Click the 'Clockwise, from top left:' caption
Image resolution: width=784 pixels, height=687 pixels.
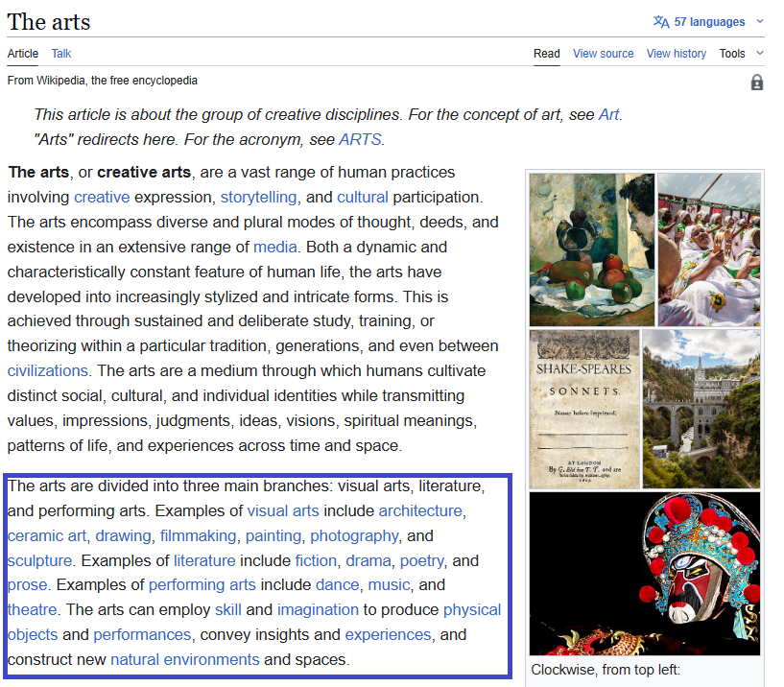pyautogui.click(x=605, y=670)
